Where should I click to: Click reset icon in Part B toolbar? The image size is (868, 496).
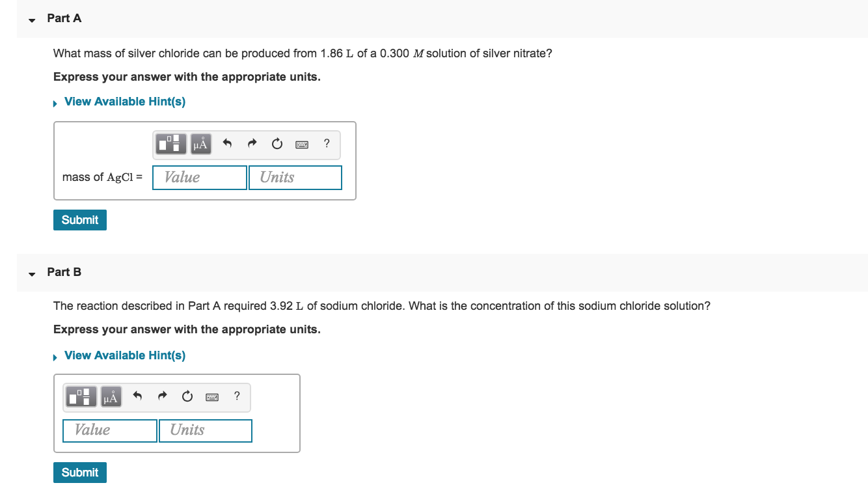click(187, 396)
